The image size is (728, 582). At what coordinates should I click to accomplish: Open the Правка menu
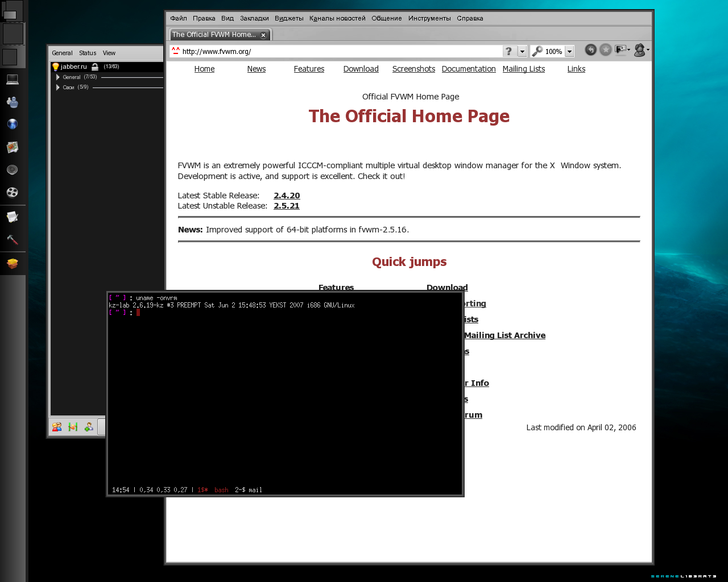pyautogui.click(x=204, y=18)
